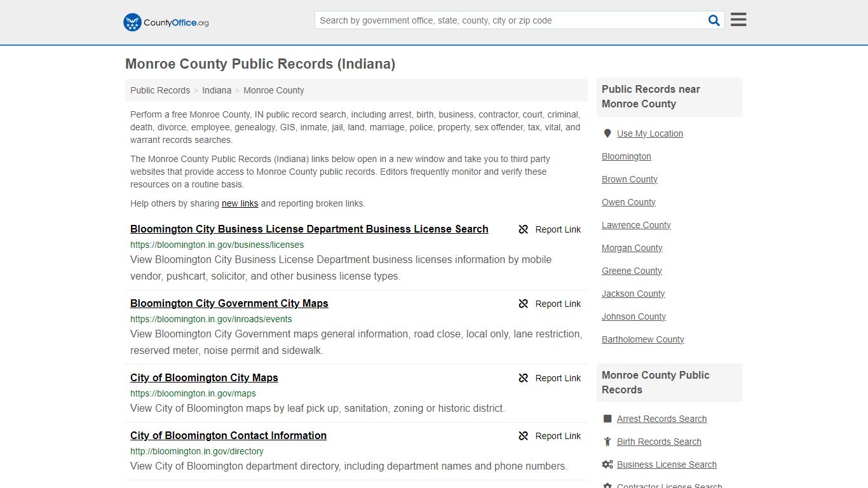
Task: Open Arrest Records Search link
Action: click(x=662, y=419)
